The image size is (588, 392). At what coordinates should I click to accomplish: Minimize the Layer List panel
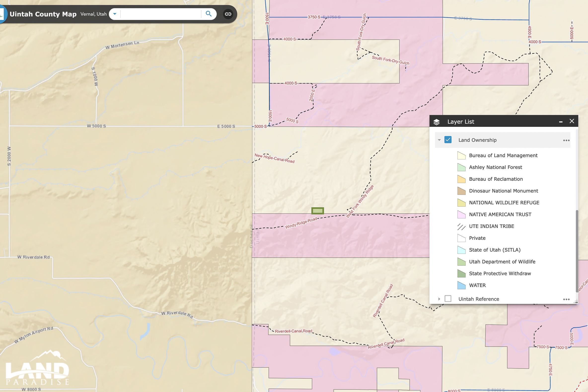pyautogui.click(x=561, y=122)
